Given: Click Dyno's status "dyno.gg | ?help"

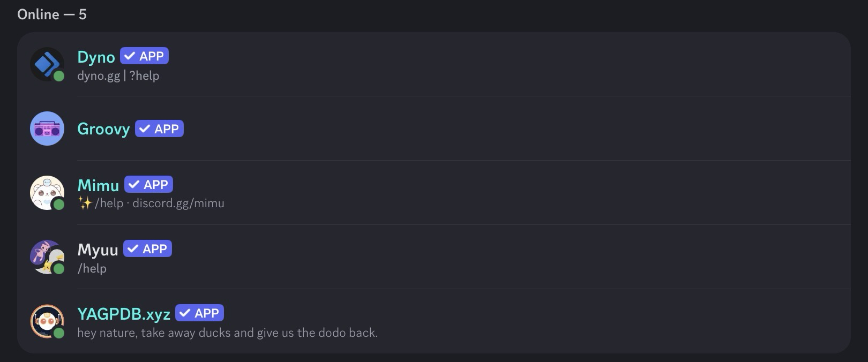Looking at the screenshot, I should point(118,76).
